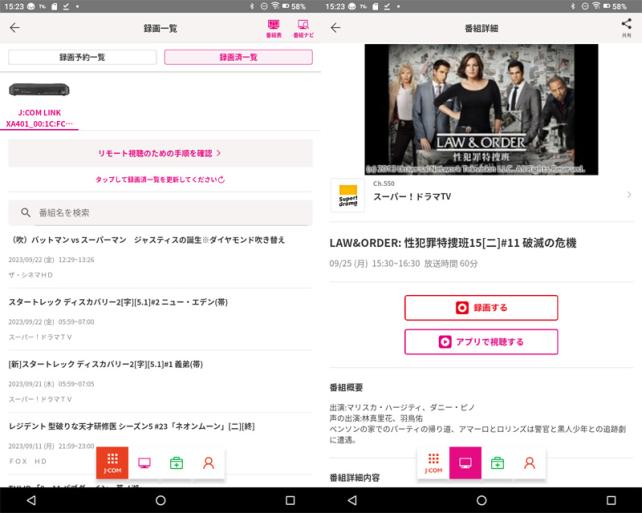Tap the Android recents button on right screen
The height and width of the screenshot is (513, 642).
coord(611,500)
